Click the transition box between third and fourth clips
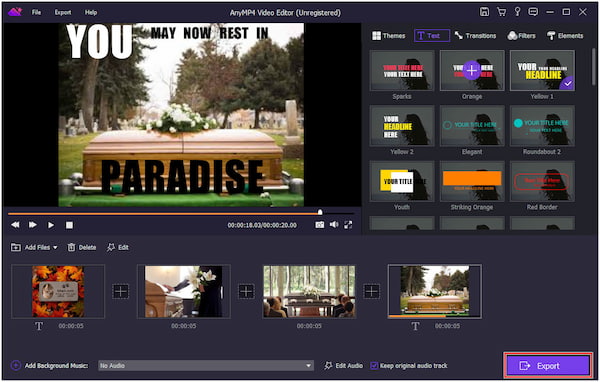 click(371, 291)
